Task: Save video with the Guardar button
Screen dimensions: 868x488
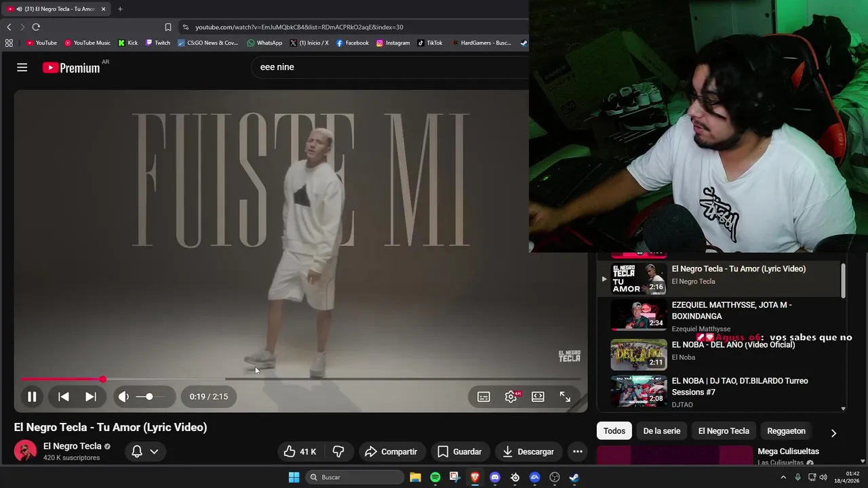Action: [459, 451]
